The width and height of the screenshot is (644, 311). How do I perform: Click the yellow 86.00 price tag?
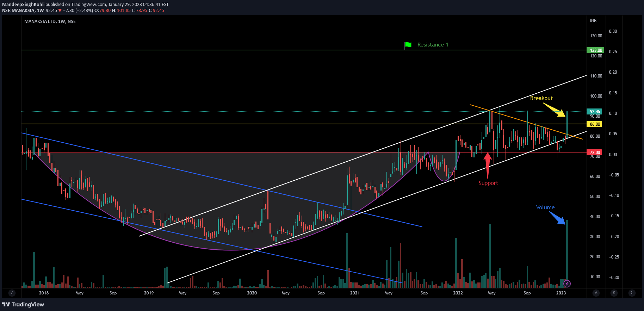(x=595, y=124)
